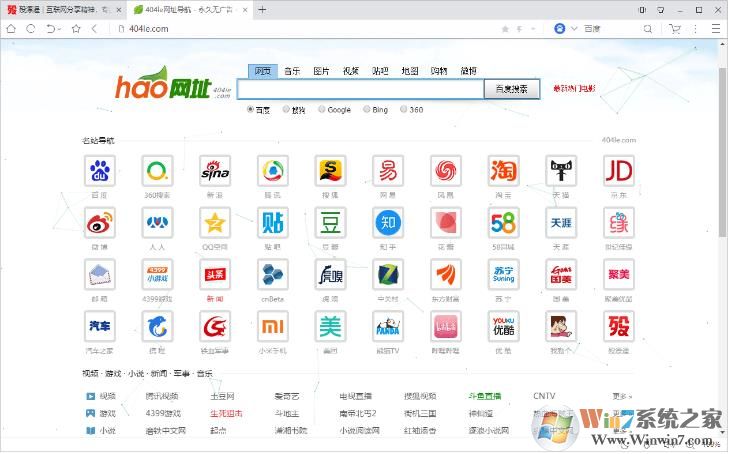The width and height of the screenshot is (729, 454).
Task: Open the Tmall cat icon
Action: pyautogui.click(x=561, y=171)
